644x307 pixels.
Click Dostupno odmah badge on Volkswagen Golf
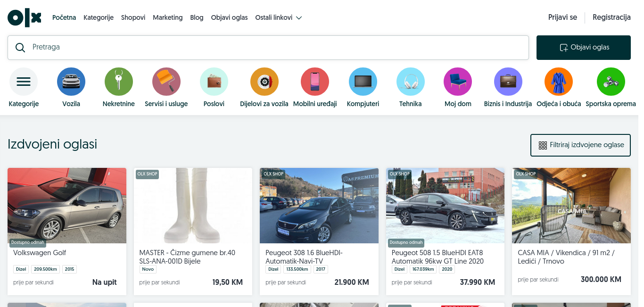tap(28, 243)
